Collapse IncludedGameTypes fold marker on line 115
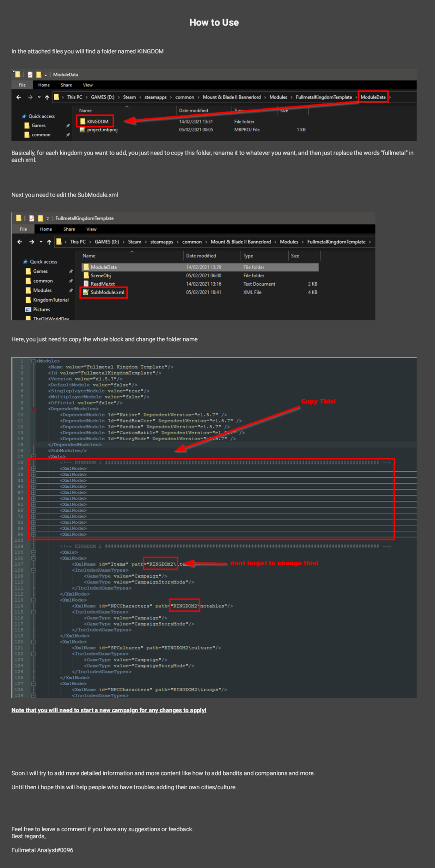This screenshot has width=435, height=868. [33, 612]
